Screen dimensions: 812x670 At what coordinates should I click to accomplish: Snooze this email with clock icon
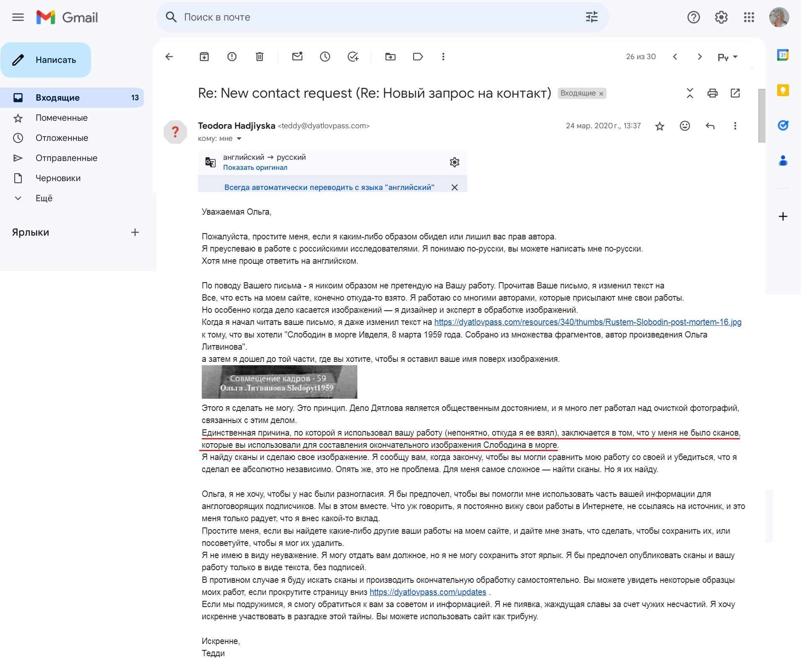[325, 57]
